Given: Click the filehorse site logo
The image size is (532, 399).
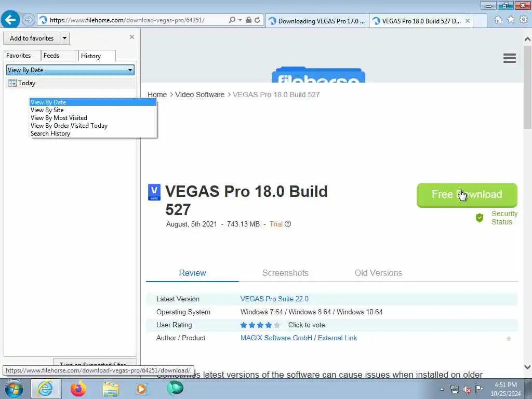Looking at the screenshot, I should tap(318, 75).
